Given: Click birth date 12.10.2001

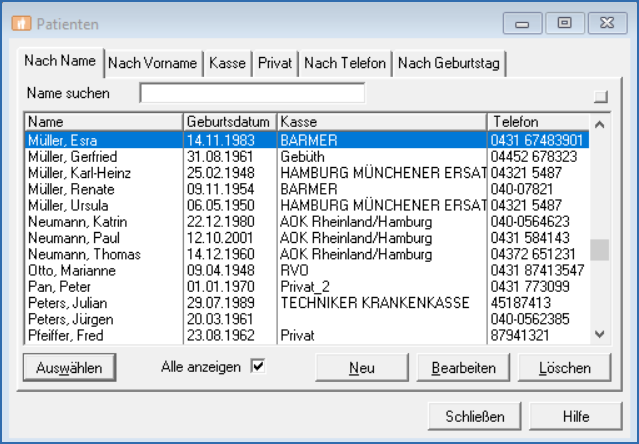Looking at the screenshot, I should [x=220, y=238].
